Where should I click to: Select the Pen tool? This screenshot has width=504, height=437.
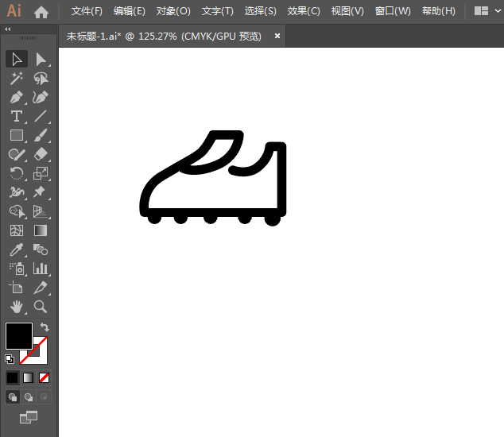point(16,98)
